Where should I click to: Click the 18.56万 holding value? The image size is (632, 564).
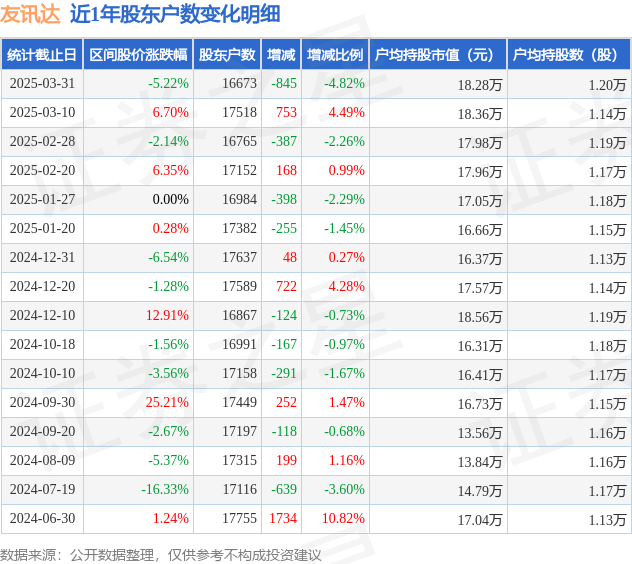pos(480,317)
